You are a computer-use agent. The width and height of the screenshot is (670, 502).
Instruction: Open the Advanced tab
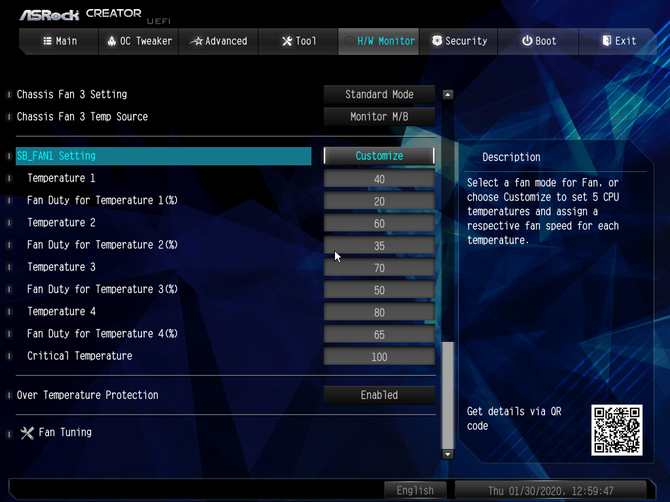coord(218,41)
